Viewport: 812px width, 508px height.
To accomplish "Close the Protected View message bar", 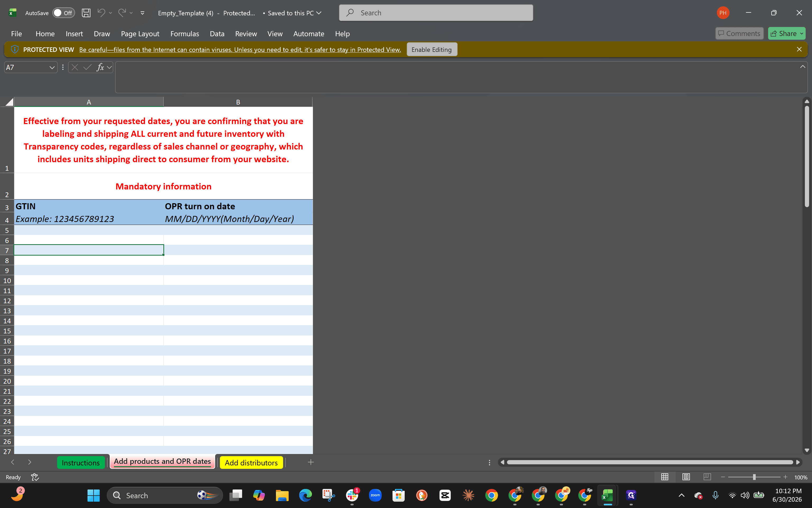I will pyautogui.click(x=799, y=49).
